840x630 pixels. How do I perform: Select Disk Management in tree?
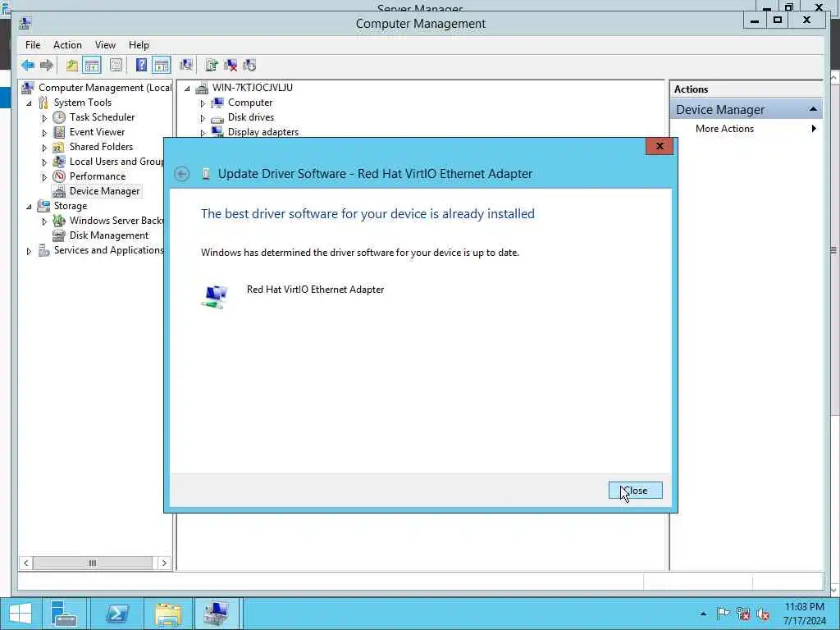tap(109, 235)
